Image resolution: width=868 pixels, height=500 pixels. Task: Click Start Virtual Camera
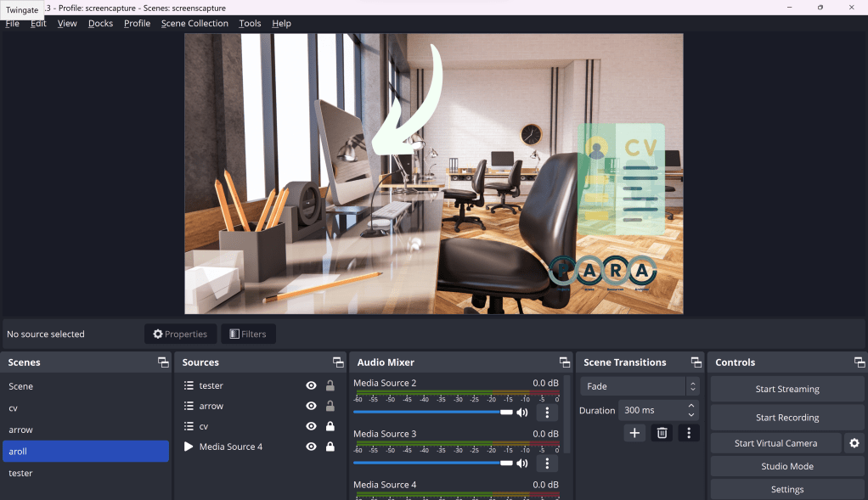coord(775,443)
